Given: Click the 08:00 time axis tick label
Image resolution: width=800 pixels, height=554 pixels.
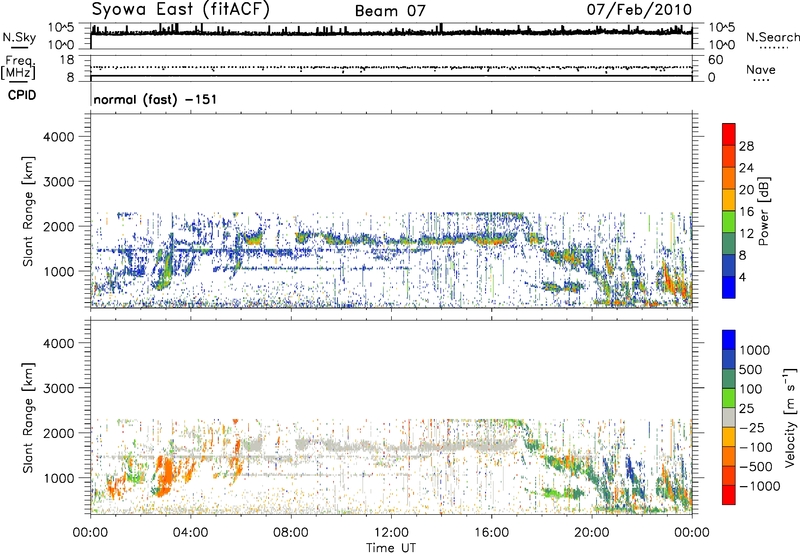Looking at the screenshot, I should [x=291, y=533].
